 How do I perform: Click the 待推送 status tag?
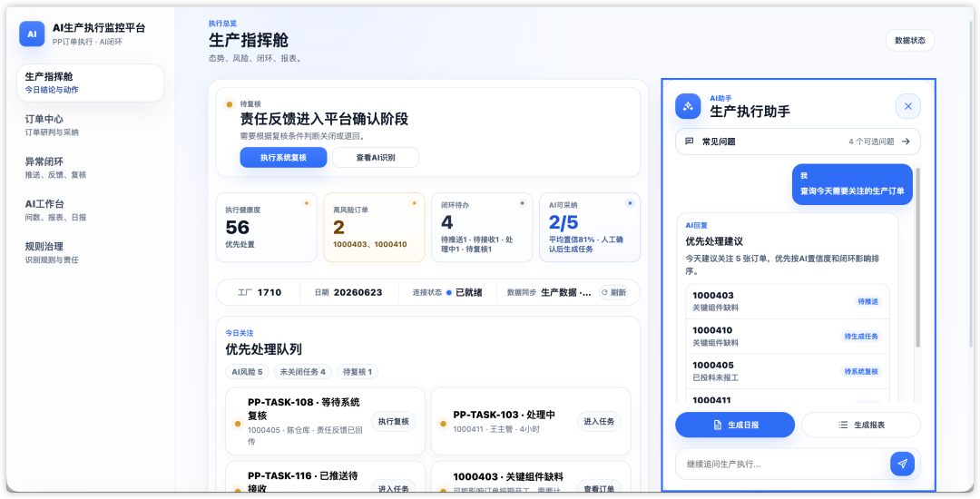(867, 301)
